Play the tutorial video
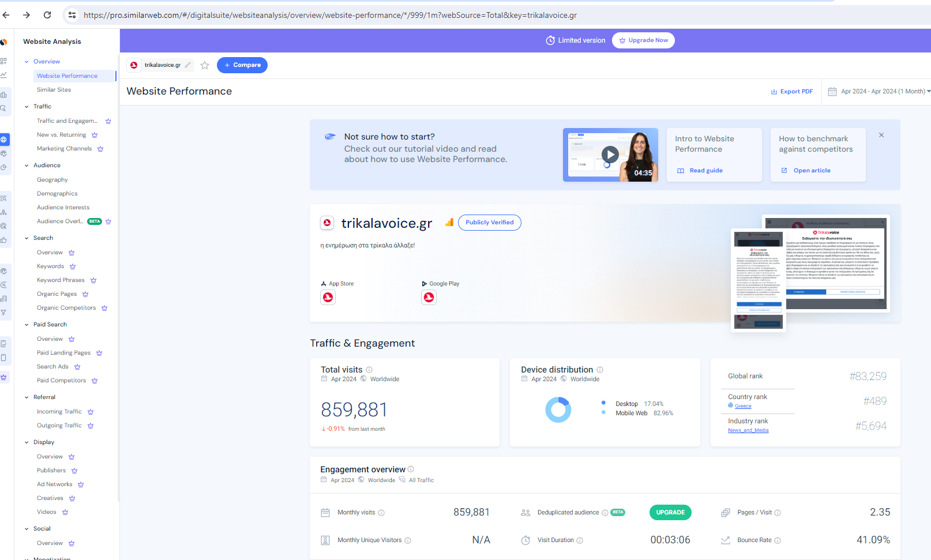Screen dimensions: 931x560 point(610,155)
